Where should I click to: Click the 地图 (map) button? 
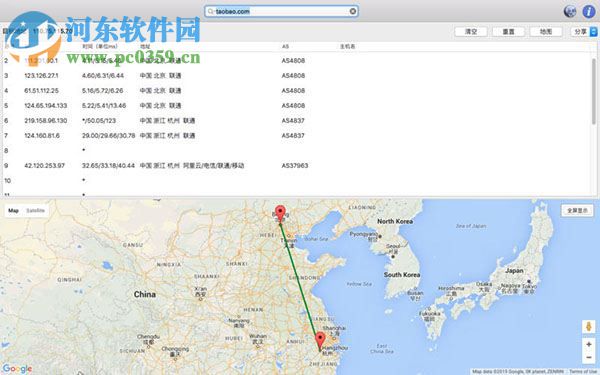tap(546, 32)
